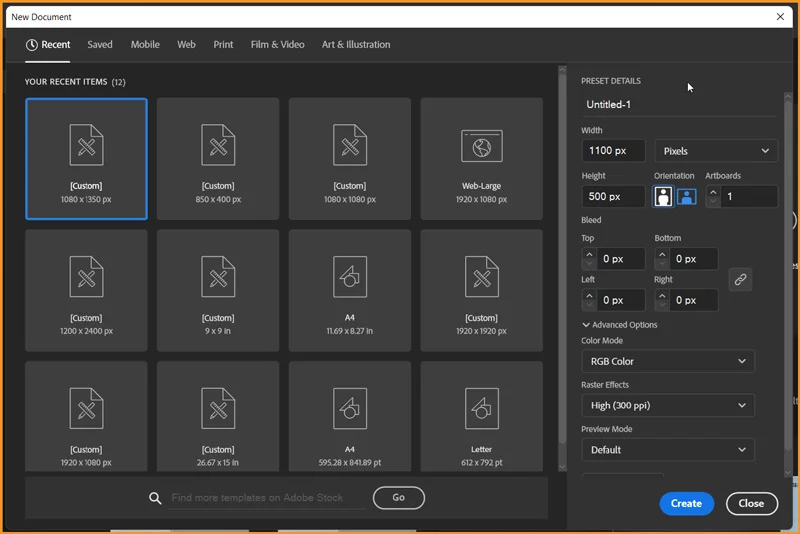Screen dimensions: 800x534
Task: Switch to portrait orientation
Action: [663, 197]
